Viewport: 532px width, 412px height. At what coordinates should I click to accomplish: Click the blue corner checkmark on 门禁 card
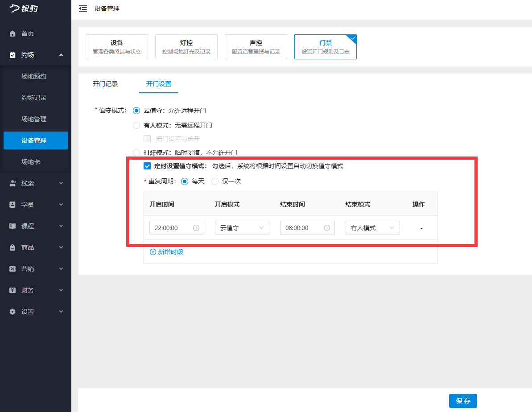(x=352, y=38)
